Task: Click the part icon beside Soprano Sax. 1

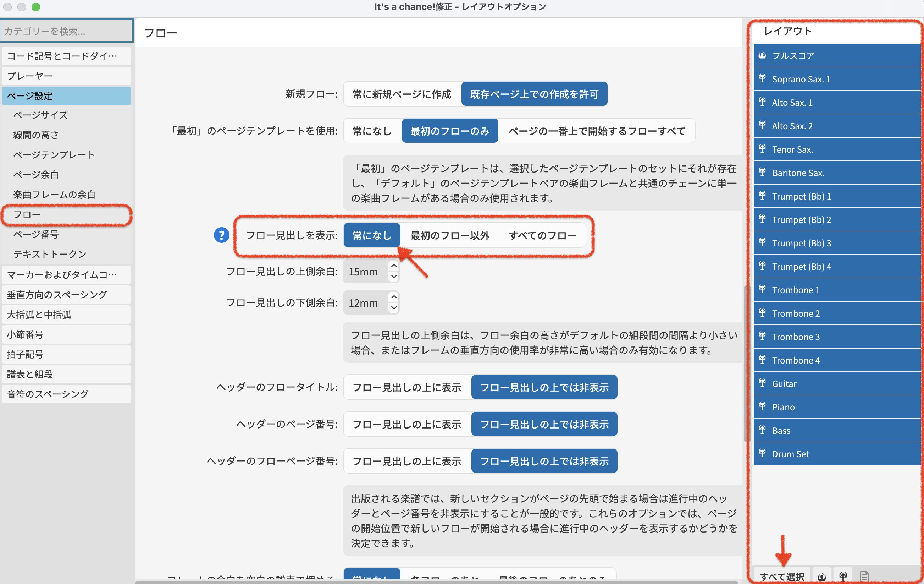Action: click(762, 79)
